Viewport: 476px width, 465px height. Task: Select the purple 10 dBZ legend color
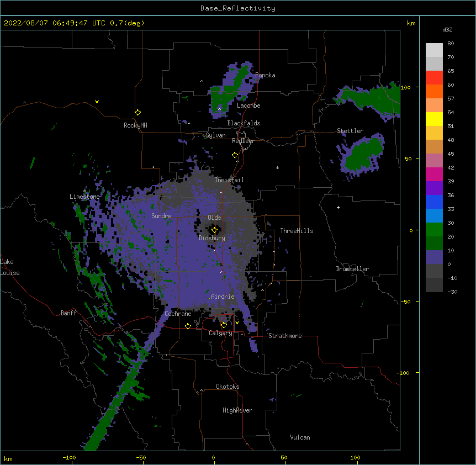click(434, 257)
